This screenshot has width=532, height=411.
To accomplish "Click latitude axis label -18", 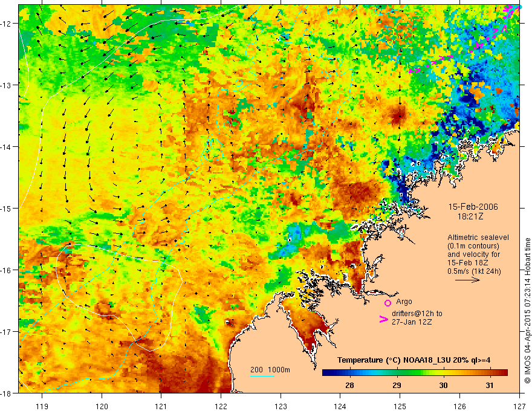I will tap(7, 393).
